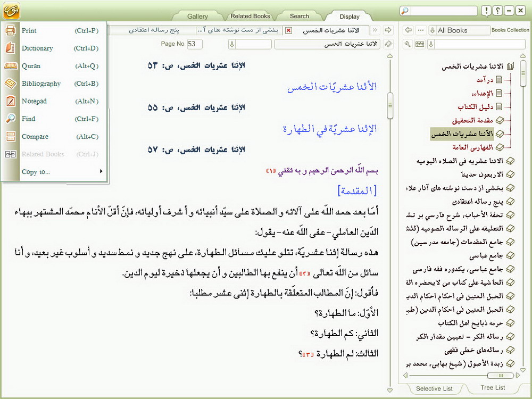Open help with the question mark button

(497, 11)
